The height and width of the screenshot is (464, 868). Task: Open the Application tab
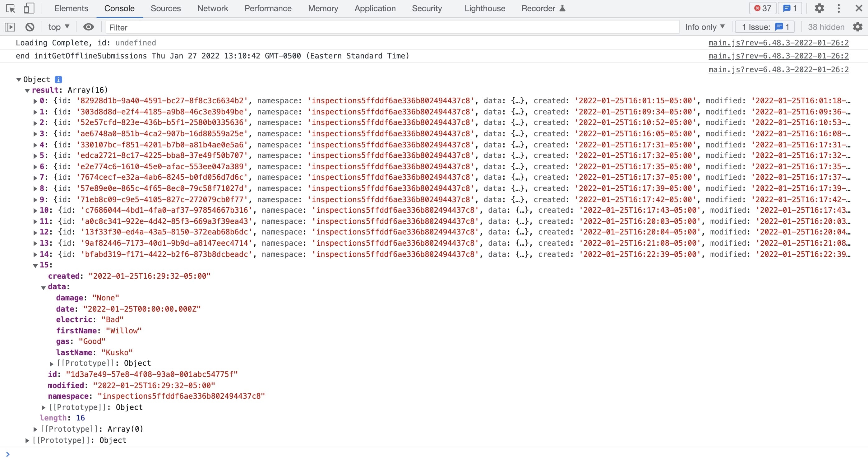(x=375, y=8)
